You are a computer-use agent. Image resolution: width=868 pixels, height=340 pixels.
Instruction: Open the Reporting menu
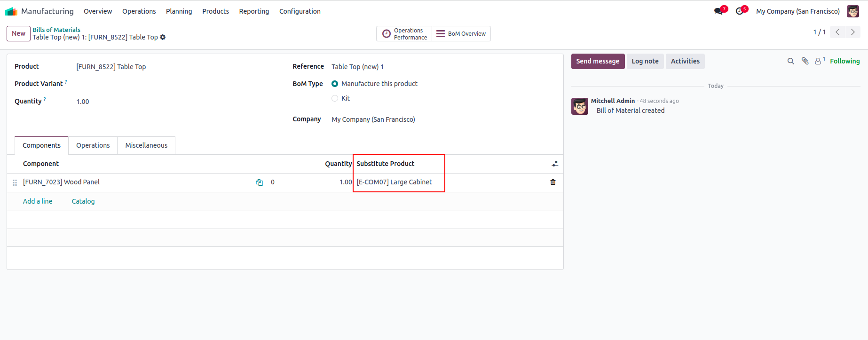[254, 11]
